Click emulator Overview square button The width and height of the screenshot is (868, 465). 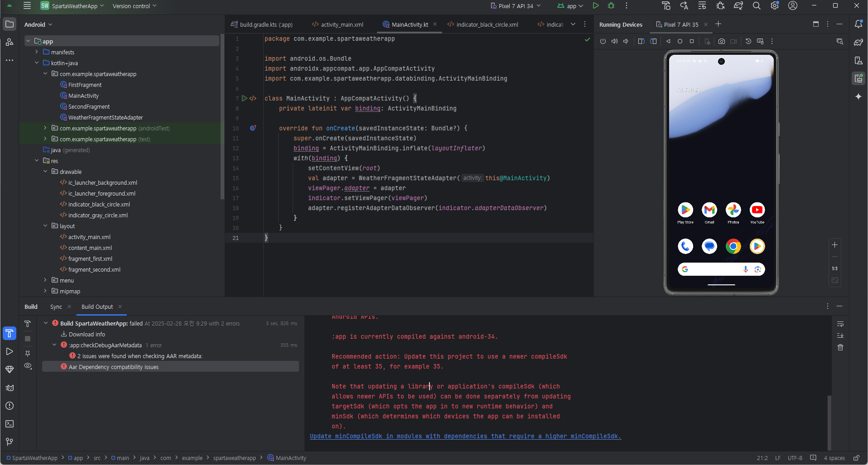[692, 41]
